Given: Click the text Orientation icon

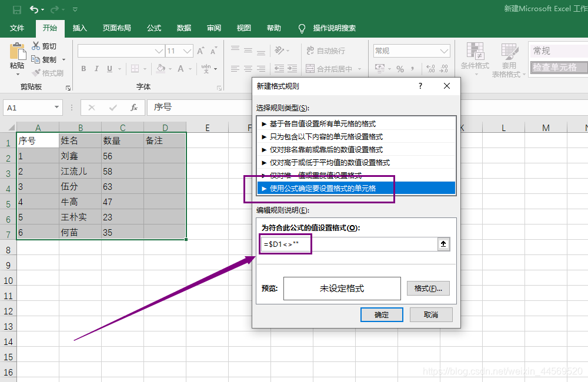Looking at the screenshot, I should point(280,50).
